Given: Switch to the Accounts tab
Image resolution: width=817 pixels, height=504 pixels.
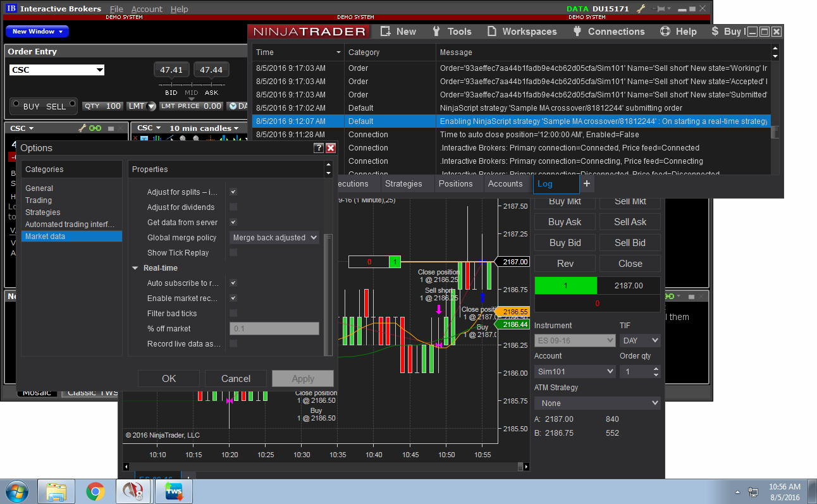Looking at the screenshot, I should tap(505, 183).
